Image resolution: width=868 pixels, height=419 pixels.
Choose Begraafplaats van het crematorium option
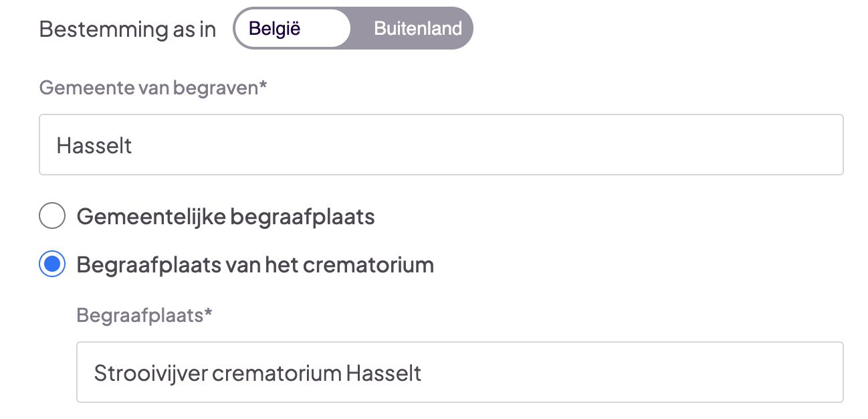click(52, 264)
